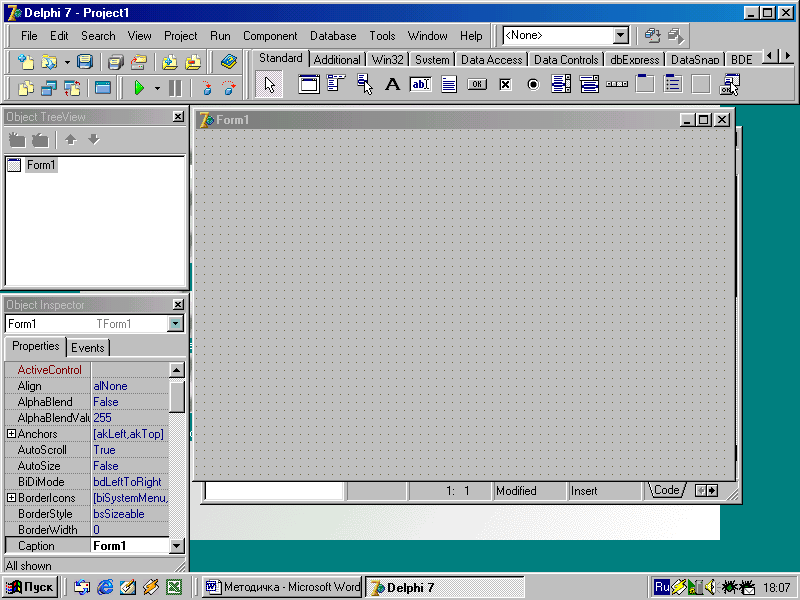Select Form1 in Object TreeView

point(41,165)
